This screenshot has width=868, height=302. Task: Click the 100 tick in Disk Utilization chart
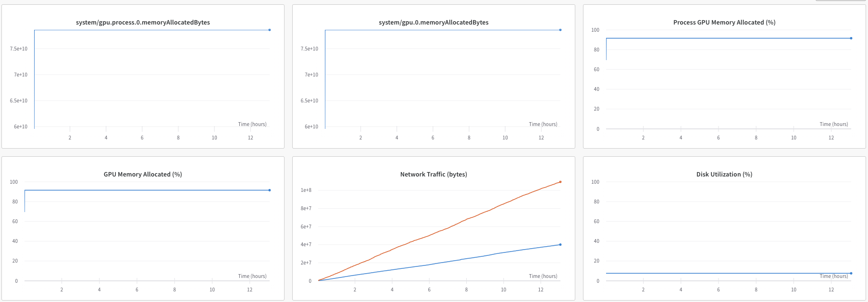595,182
